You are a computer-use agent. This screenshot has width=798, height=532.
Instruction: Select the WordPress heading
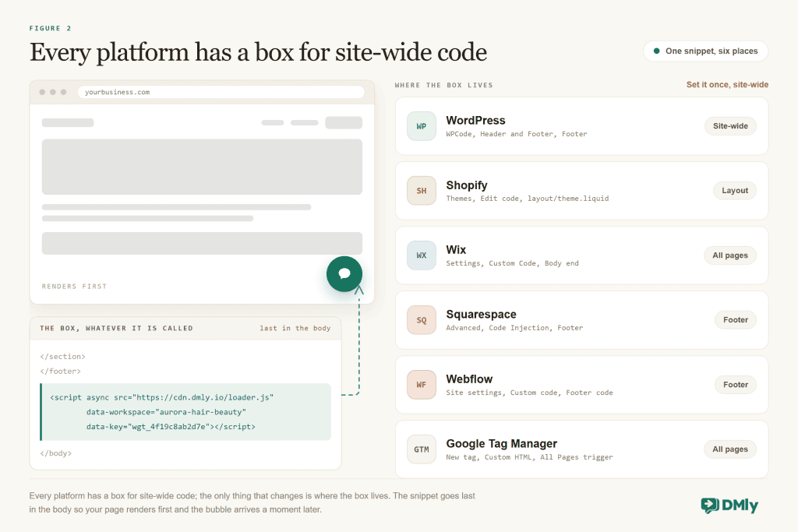coord(476,121)
